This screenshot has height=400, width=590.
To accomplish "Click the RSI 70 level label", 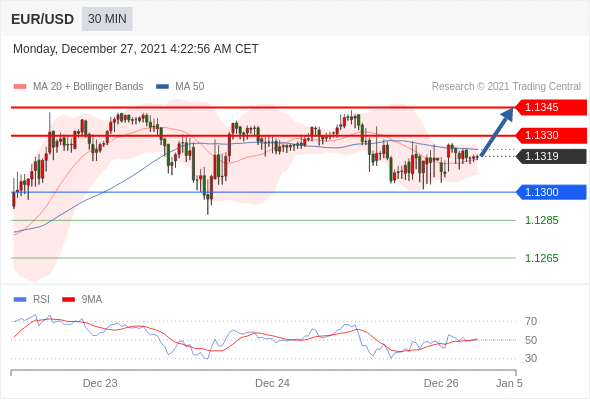I will coord(531,321).
